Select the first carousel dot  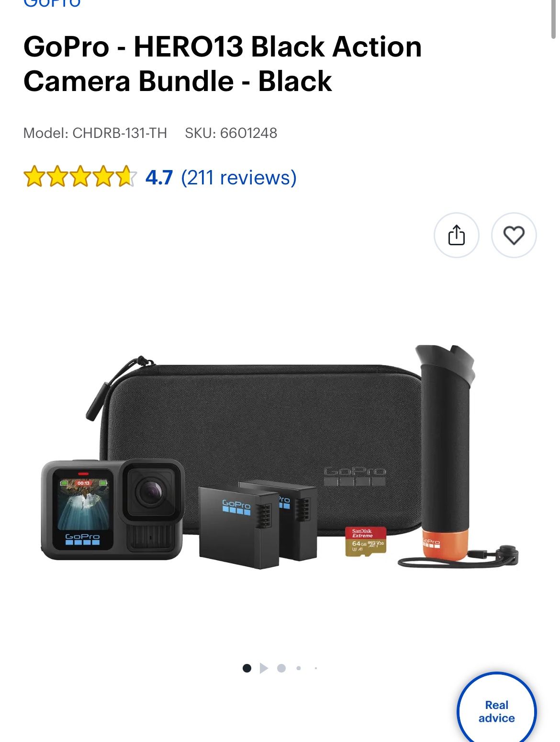pos(247,668)
